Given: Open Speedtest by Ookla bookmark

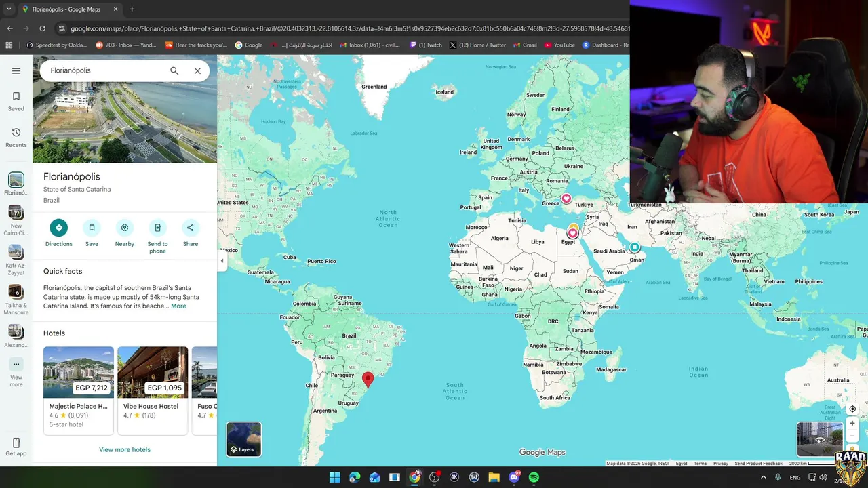Looking at the screenshot, I should click(x=57, y=45).
